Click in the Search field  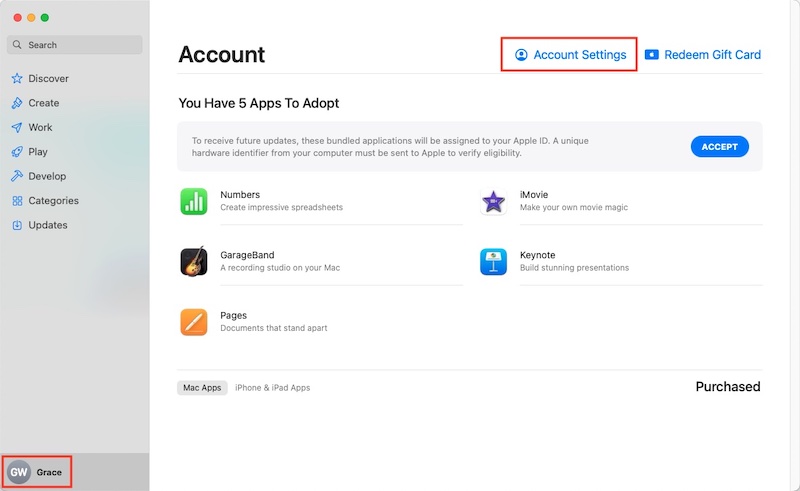coord(74,45)
